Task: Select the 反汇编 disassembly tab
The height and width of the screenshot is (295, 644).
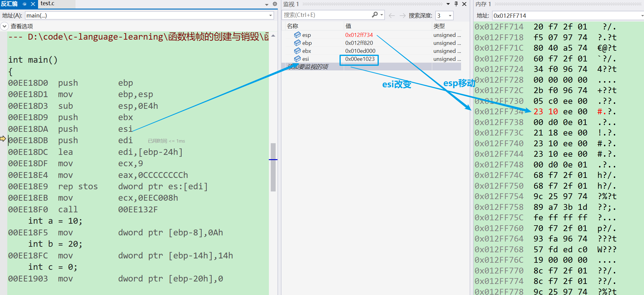Action: point(9,4)
